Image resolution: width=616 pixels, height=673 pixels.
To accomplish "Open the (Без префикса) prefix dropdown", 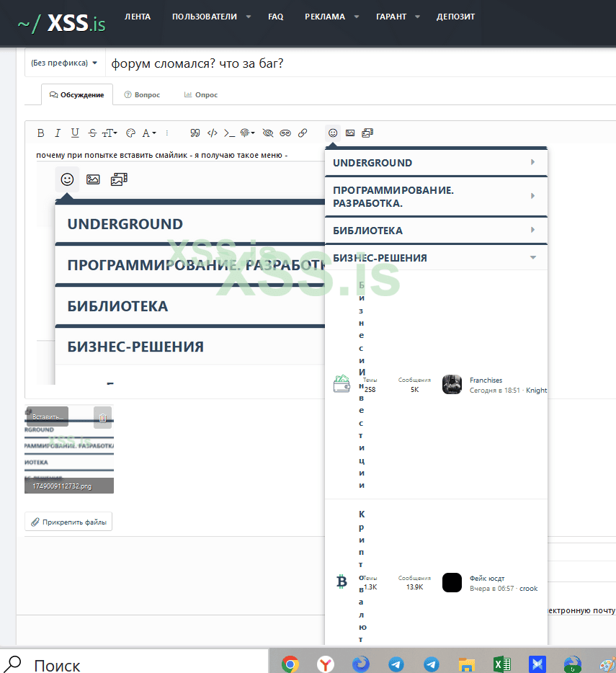I will pyautogui.click(x=64, y=63).
